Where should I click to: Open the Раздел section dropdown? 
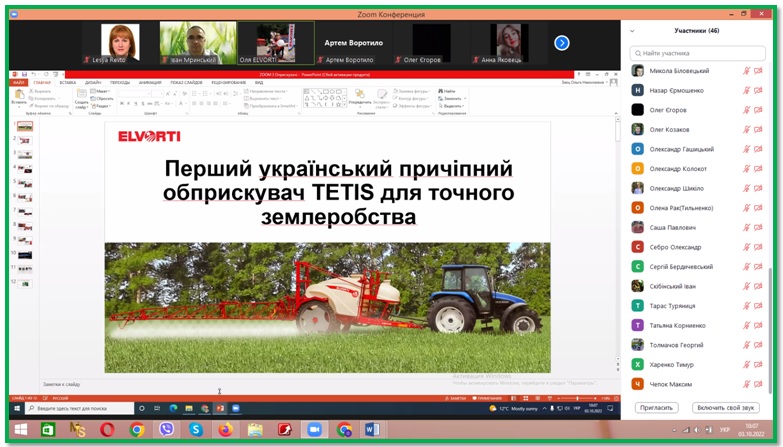tap(101, 106)
